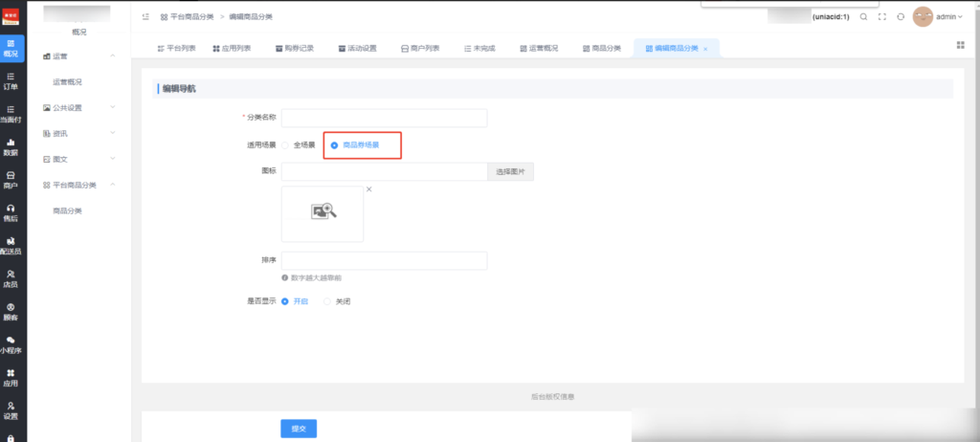Open the 当面付 section in the sidebar
The width and height of the screenshot is (980, 442).
coord(11,115)
